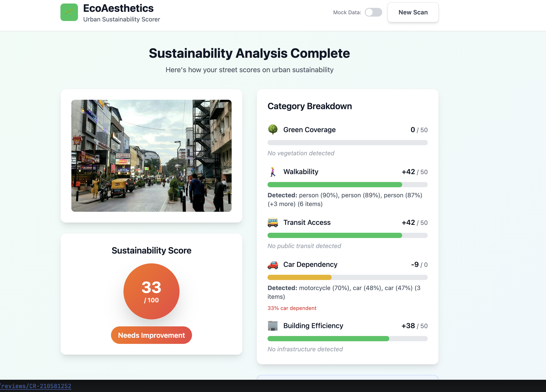Click the Walkability progress bar
The height and width of the screenshot is (392, 546).
[x=347, y=185]
